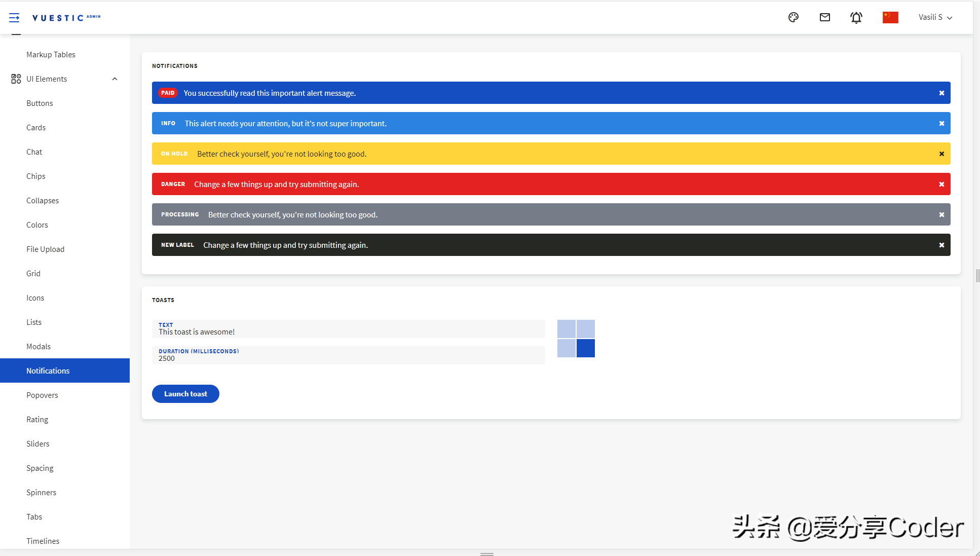Dismiss the PROCESSING grey notification

[941, 215]
